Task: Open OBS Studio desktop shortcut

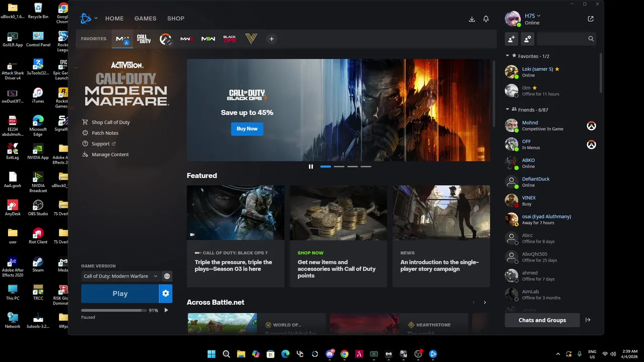Action: point(38,208)
